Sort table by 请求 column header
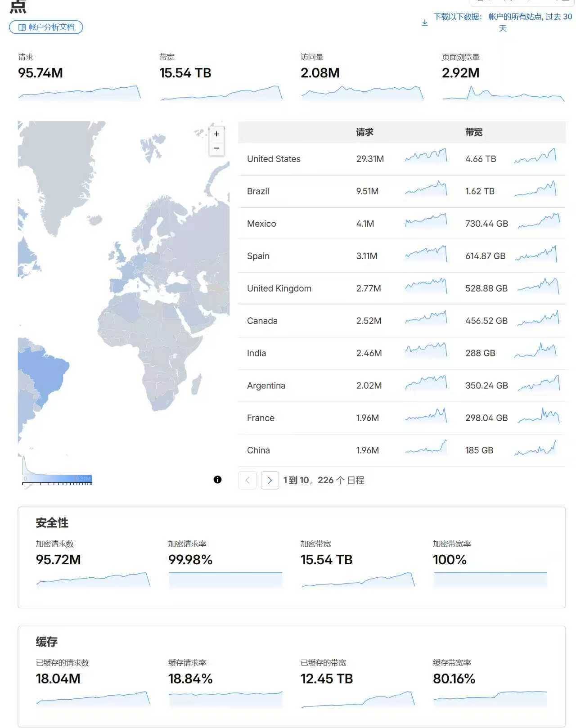Viewport: 576px width, 728px height. [x=364, y=132]
